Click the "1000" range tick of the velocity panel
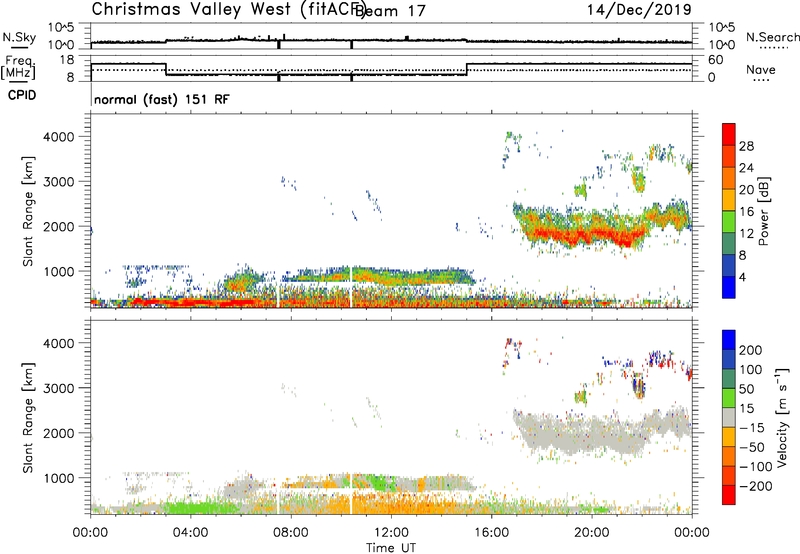The width and height of the screenshot is (800, 554). click(58, 478)
